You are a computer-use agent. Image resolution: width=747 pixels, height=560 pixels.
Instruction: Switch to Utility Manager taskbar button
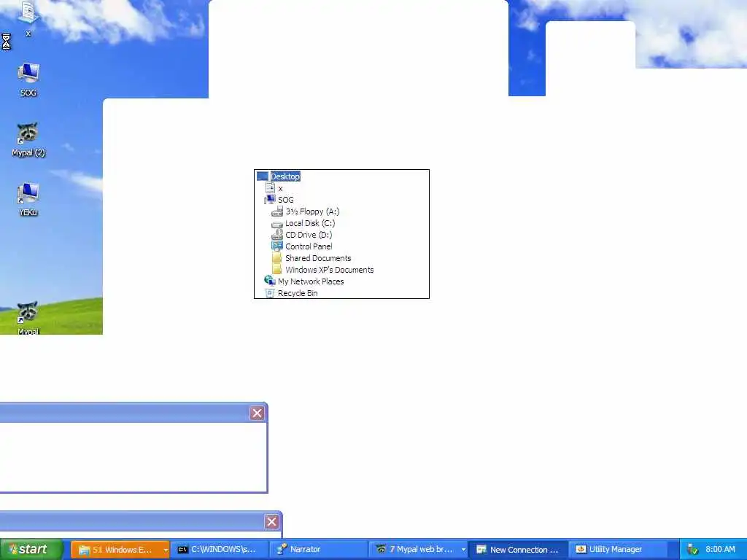coord(616,550)
